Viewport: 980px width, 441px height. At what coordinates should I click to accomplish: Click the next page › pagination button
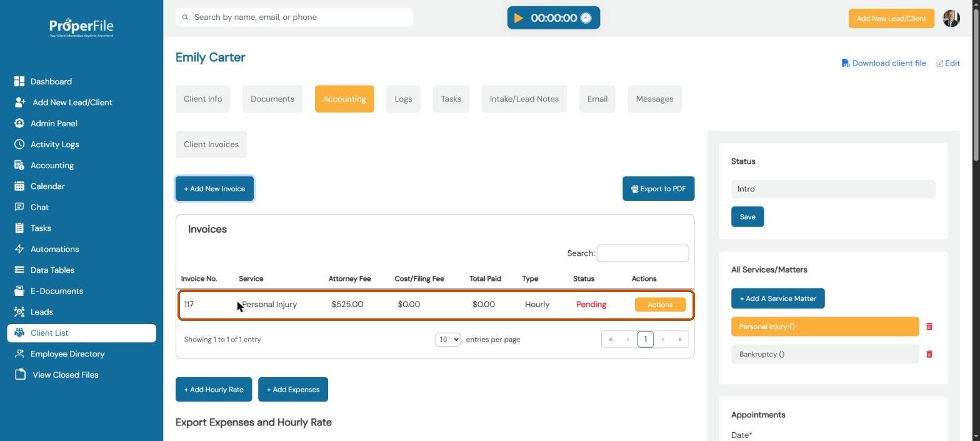point(662,339)
